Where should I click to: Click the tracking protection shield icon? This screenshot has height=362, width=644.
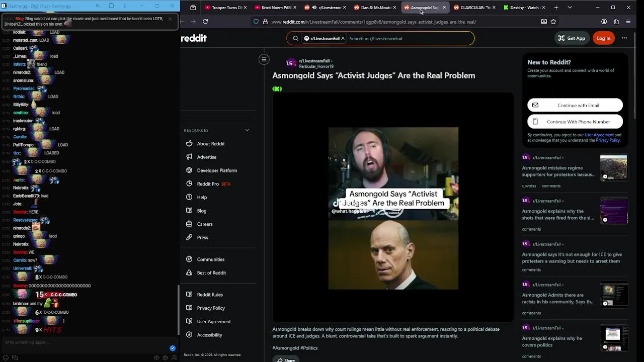[x=256, y=22]
